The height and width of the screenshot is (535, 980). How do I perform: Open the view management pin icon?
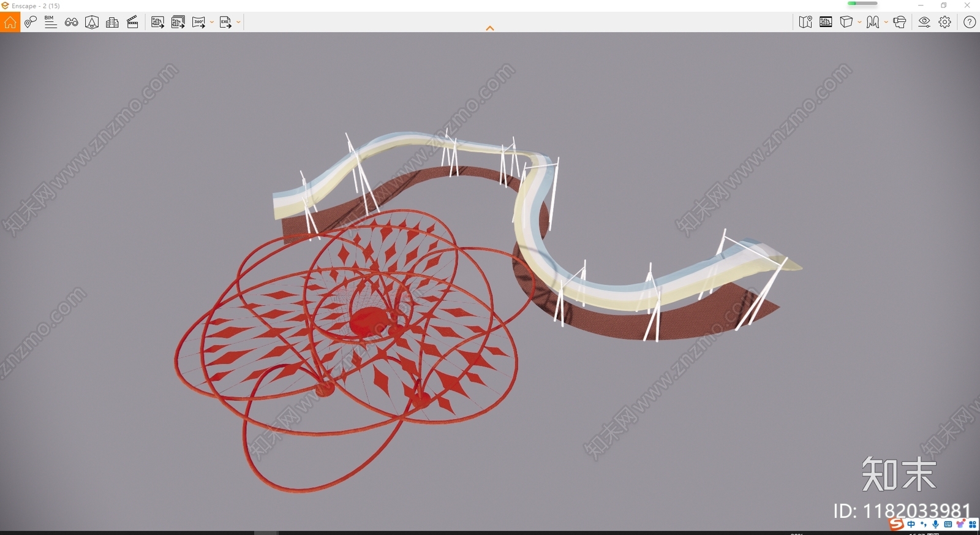point(30,23)
